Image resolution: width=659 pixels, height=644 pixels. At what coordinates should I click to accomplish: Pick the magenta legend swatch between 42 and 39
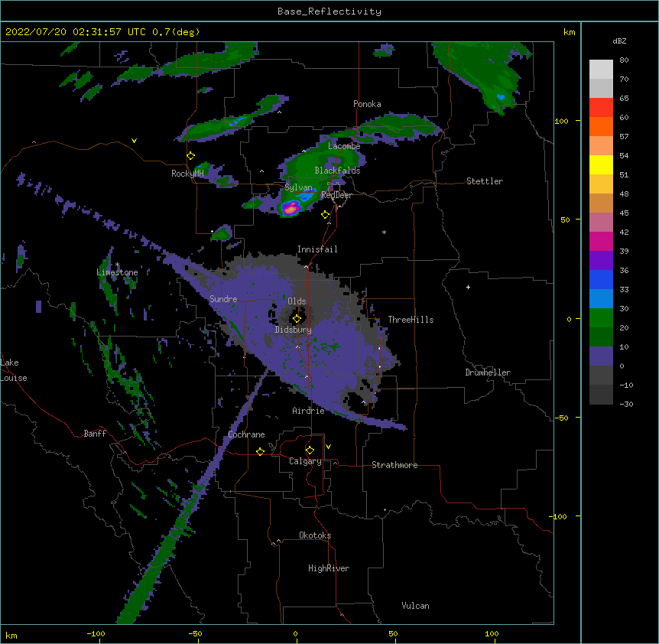click(x=601, y=241)
